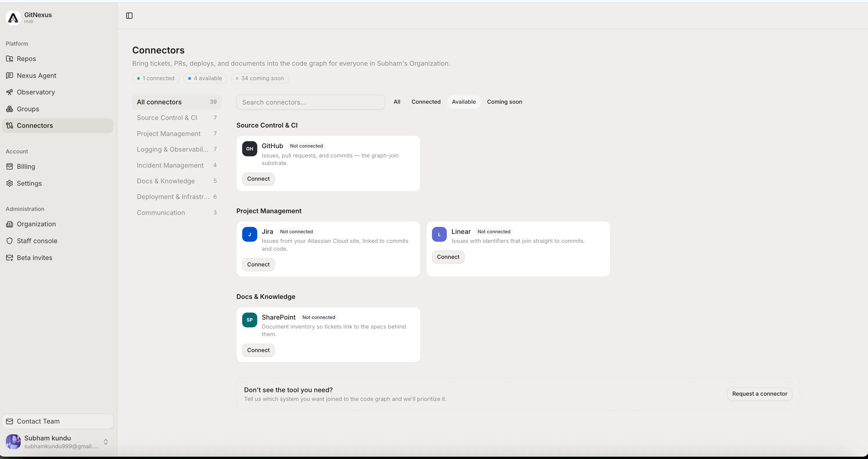Click the Connectors sidebar icon
868x459 pixels.
pyautogui.click(x=9, y=125)
